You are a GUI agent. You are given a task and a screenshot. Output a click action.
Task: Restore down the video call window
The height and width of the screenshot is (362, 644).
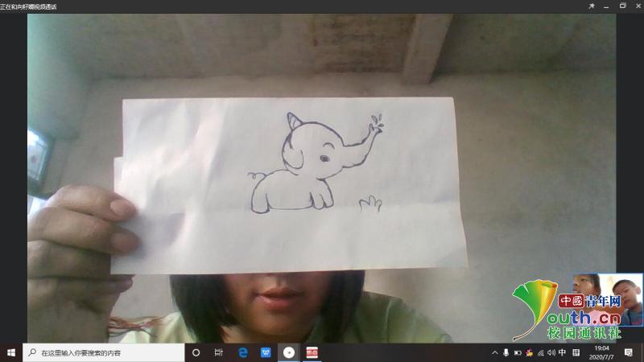tap(622, 6)
